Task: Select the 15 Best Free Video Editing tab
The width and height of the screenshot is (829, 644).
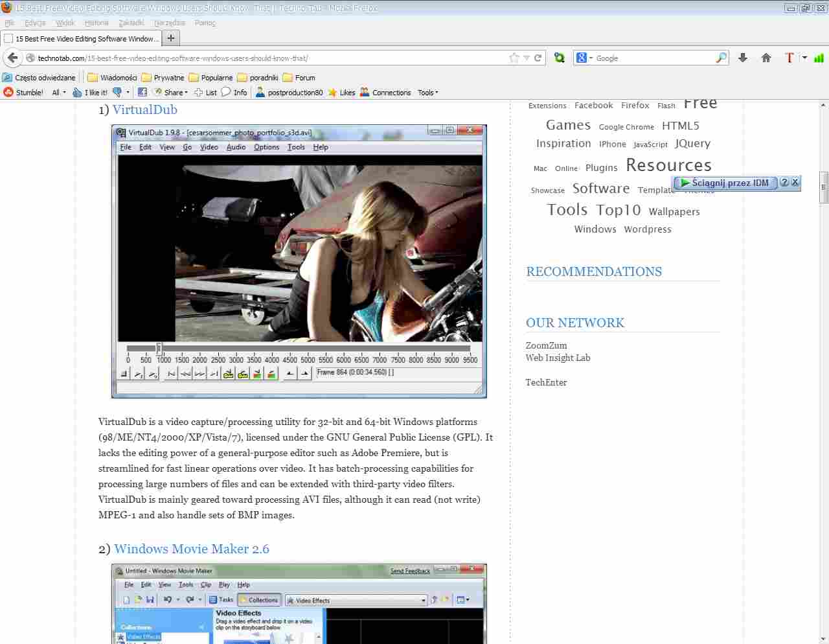Action: point(82,38)
